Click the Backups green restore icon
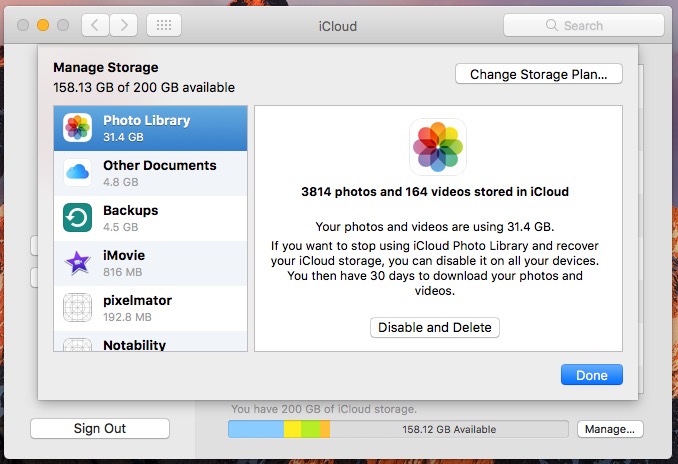678x464 pixels. pyautogui.click(x=77, y=218)
